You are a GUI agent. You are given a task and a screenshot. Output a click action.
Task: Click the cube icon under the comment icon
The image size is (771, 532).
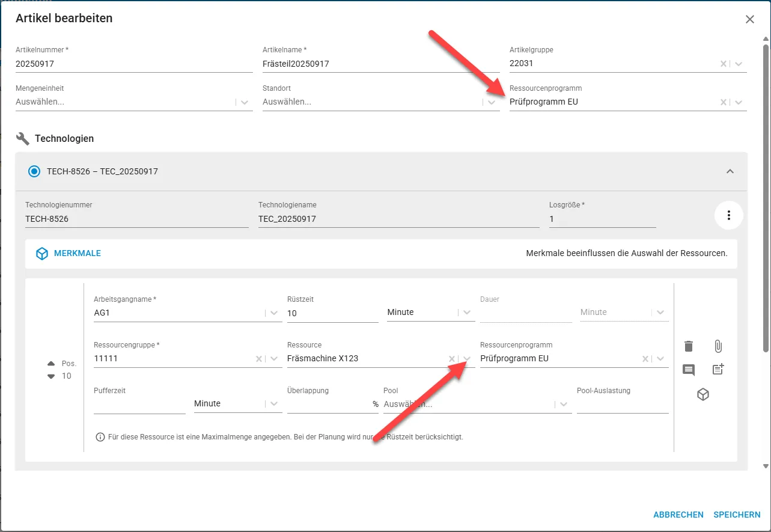pyautogui.click(x=703, y=394)
